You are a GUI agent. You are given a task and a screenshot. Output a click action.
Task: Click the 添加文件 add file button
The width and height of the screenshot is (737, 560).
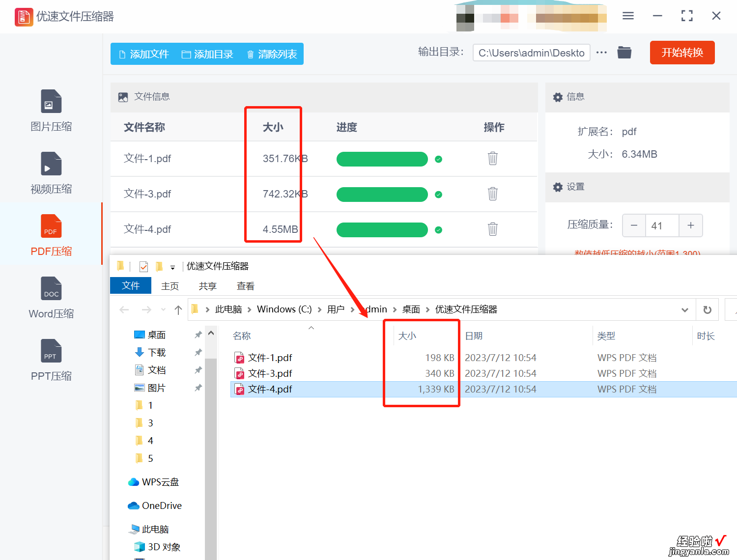pos(144,54)
